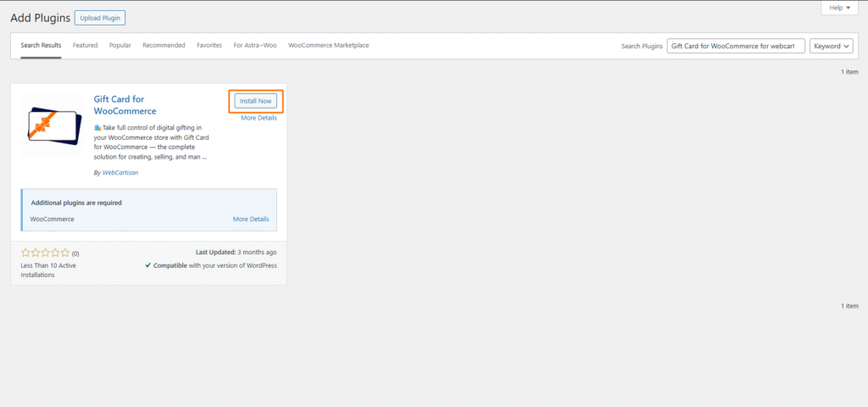Click the green compatibility checkmark icon
This screenshot has height=407, width=868.
click(147, 265)
